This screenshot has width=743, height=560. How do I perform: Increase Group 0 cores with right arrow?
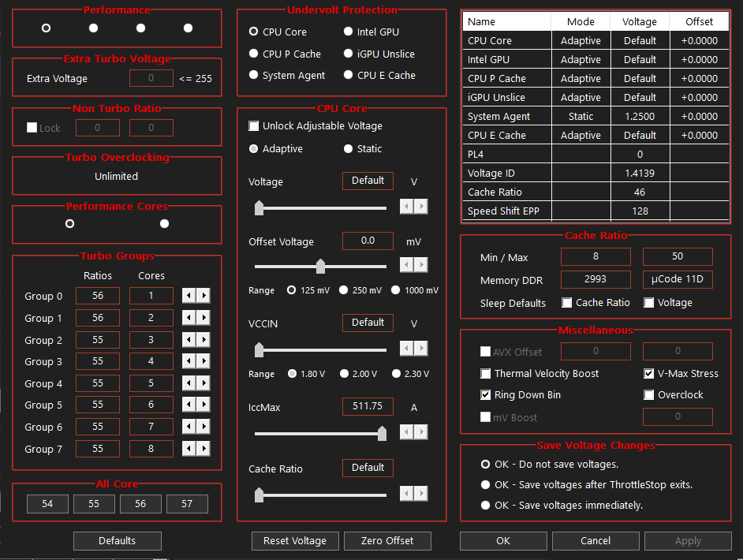pos(203,296)
